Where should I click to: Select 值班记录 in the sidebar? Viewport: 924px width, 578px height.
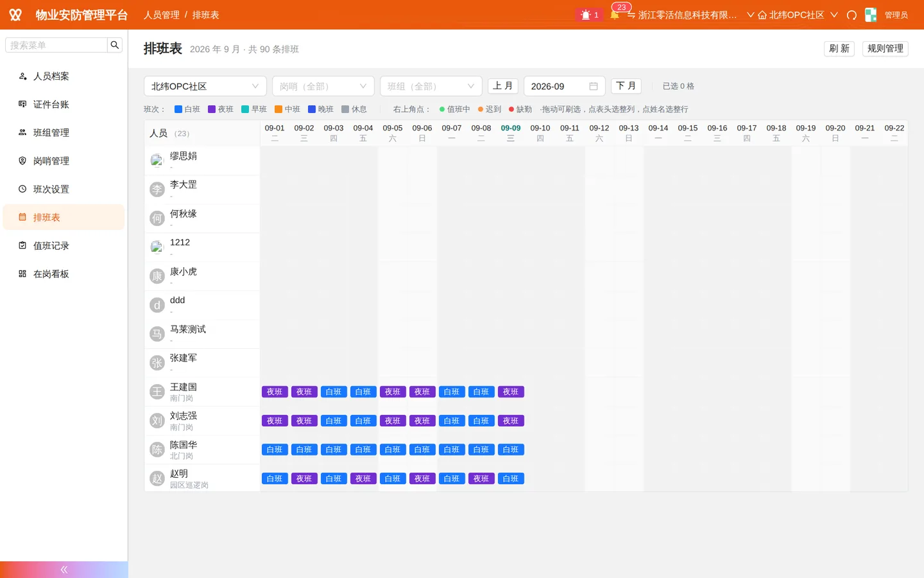coord(64,245)
